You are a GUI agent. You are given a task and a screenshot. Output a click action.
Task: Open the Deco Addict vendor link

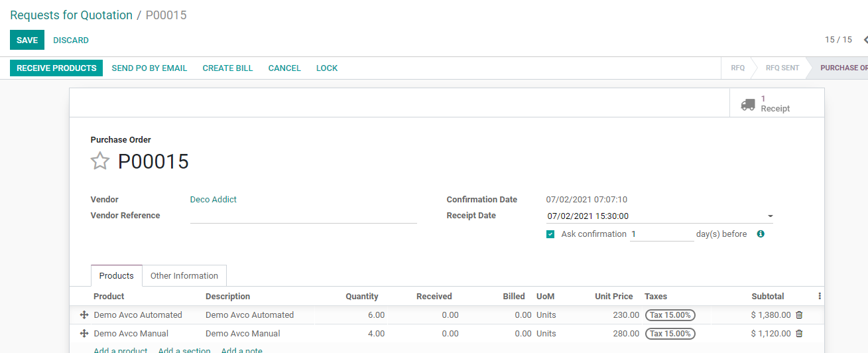pyautogui.click(x=213, y=200)
